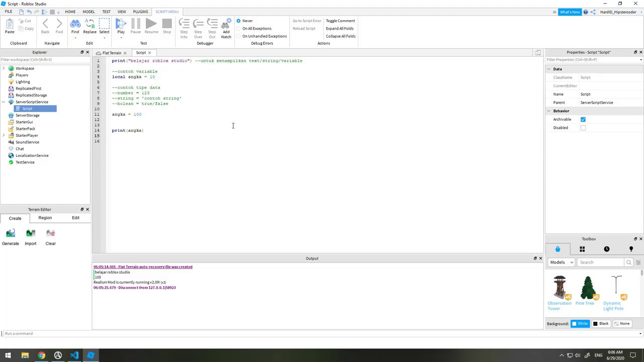Click the Add Watch icon

[226, 23]
